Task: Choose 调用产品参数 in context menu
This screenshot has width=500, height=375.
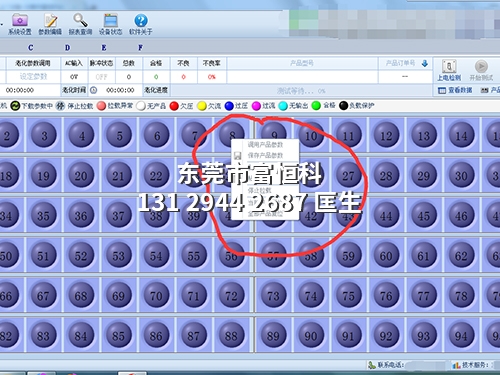Action: 265,145
